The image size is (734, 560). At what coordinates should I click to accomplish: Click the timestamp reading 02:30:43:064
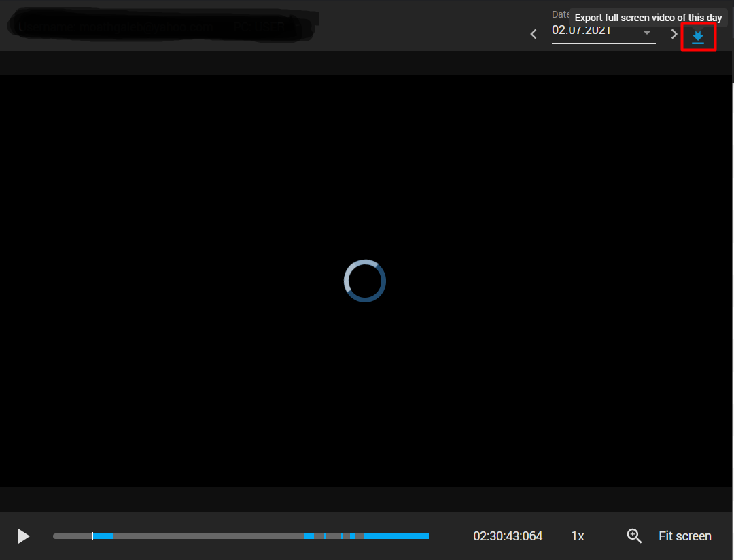[507, 536]
